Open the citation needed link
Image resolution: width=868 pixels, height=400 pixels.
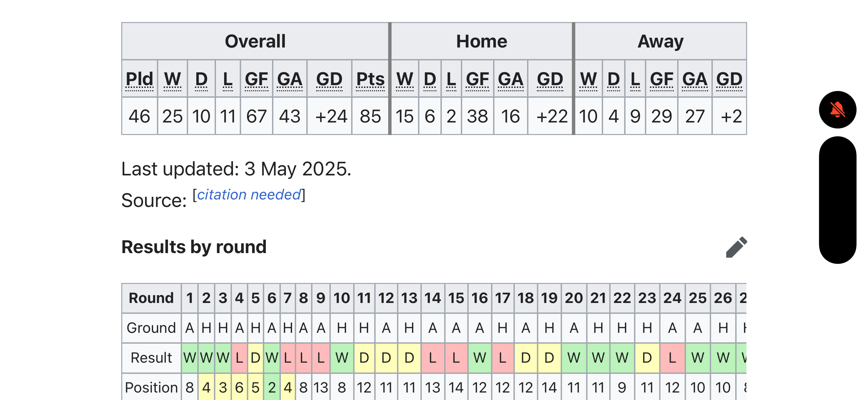pos(249,195)
